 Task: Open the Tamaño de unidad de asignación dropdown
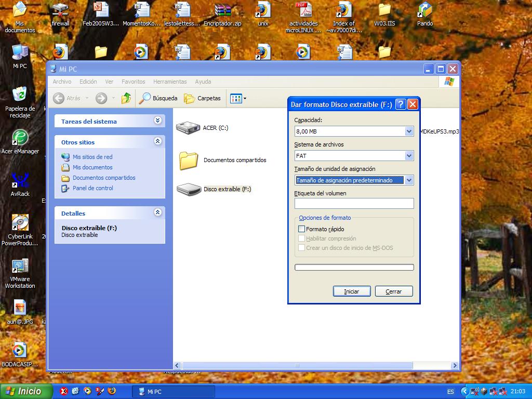point(409,180)
